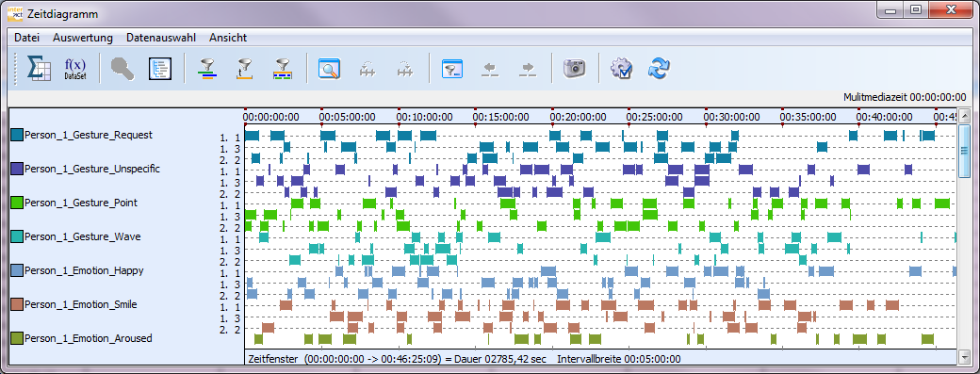This screenshot has height=374, width=980.
Task: Click the grayed-out magnifier search icon
Action: pos(122,68)
